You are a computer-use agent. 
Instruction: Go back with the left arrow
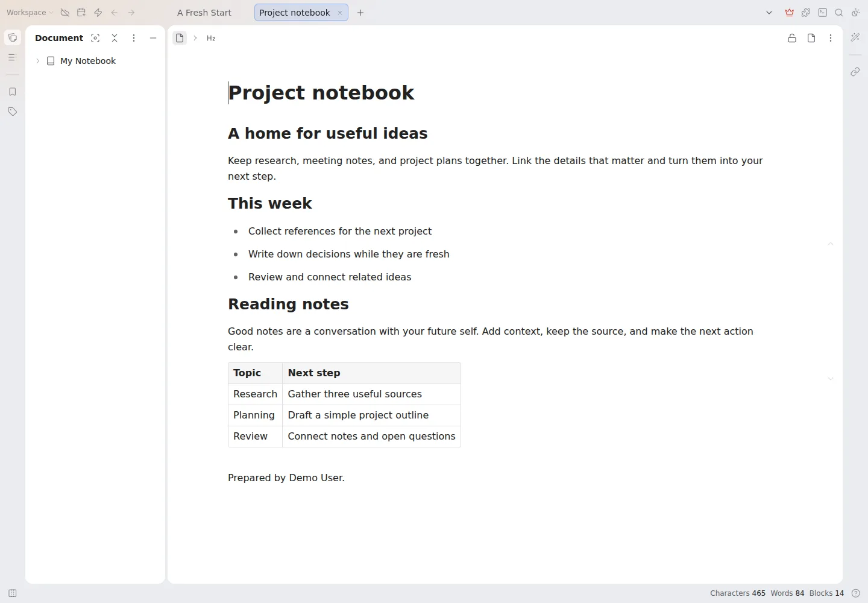[x=115, y=13]
